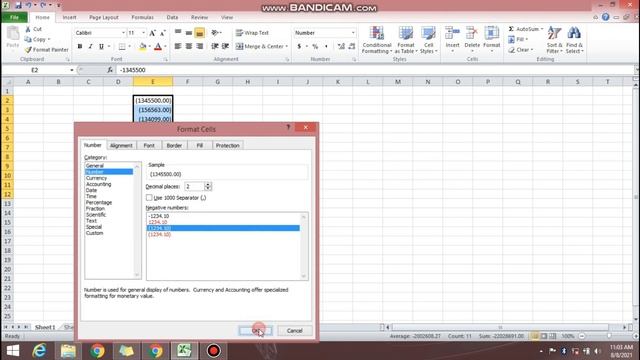This screenshot has height=360, width=640.
Task: Open the font name Calibri dropdown
Action: (123, 33)
